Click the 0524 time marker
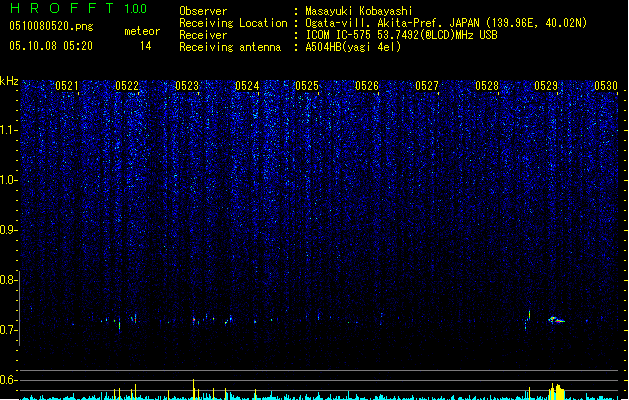This screenshot has width=629, height=400. click(x=247, y=86)
